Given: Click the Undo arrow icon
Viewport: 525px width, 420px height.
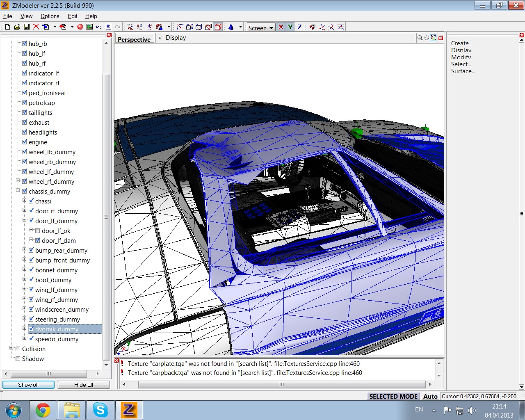Looking at the screenshot, I should (99, 27).
